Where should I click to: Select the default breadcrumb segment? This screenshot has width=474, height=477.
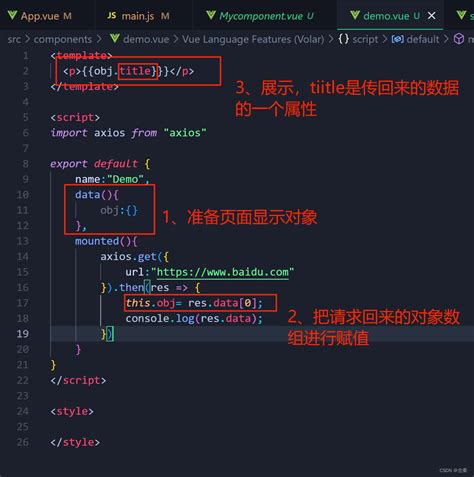click(423, 39)
